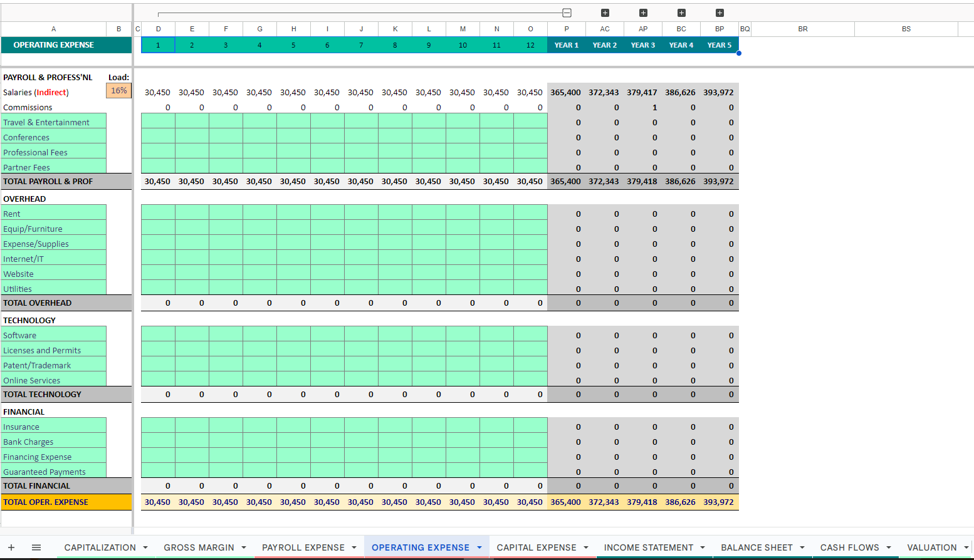The image size is (974, 560).
Task: Expand the column group above column AC
Action: 605,13
